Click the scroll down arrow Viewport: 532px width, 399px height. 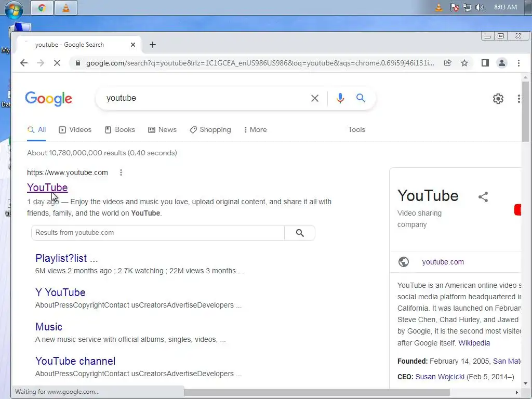(x=525, y=384)
